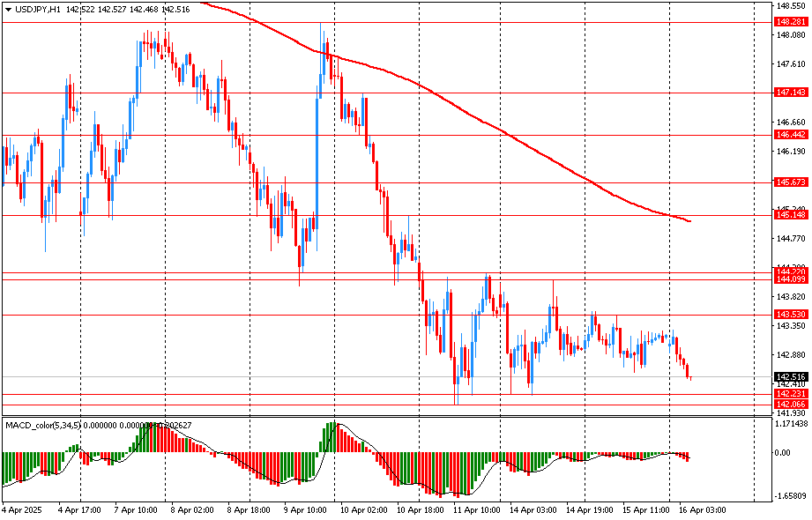Click the triangle icon beside USDJPY,H1
The width and height of the screenshot is (812, 520).
[x=8, y=8]
